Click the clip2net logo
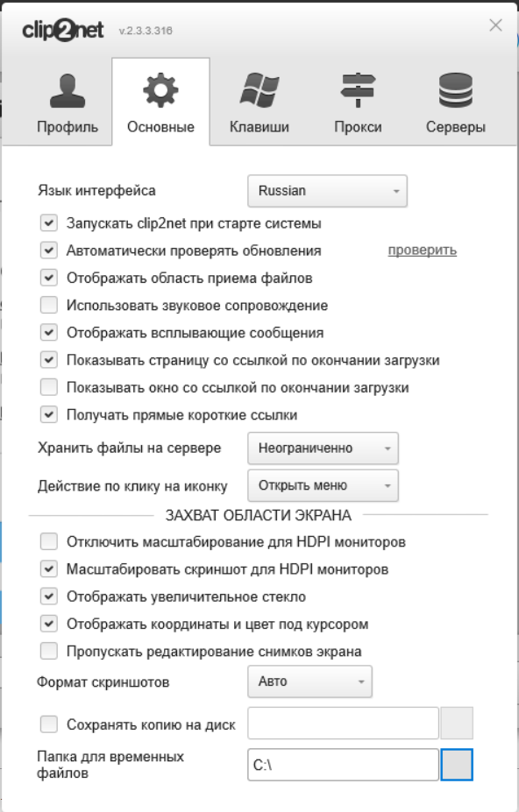 pos(63,31)
